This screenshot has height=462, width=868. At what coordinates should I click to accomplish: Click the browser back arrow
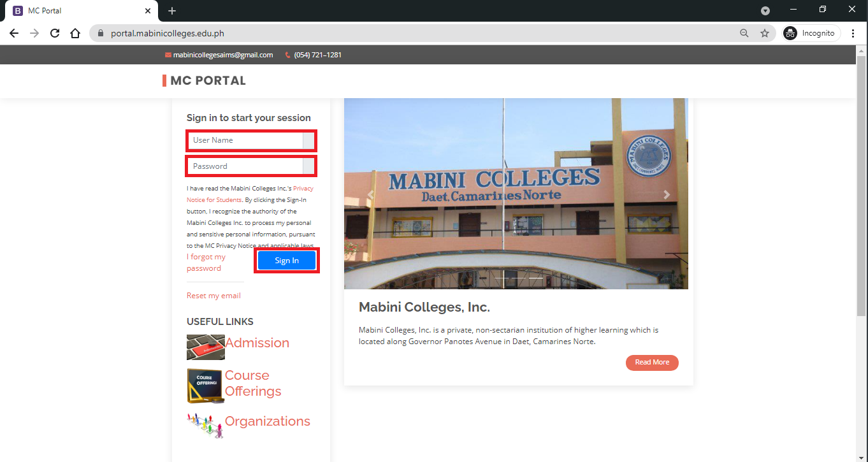14,33
